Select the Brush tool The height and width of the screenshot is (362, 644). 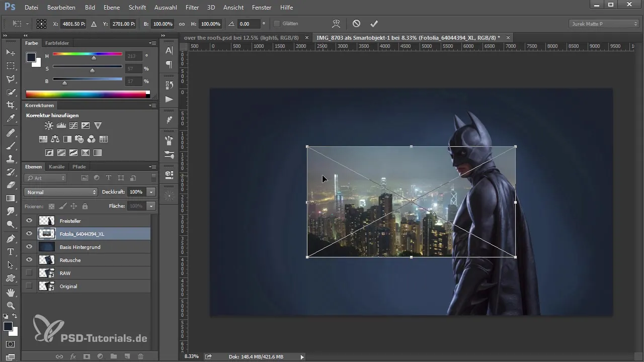click(11, 145)
